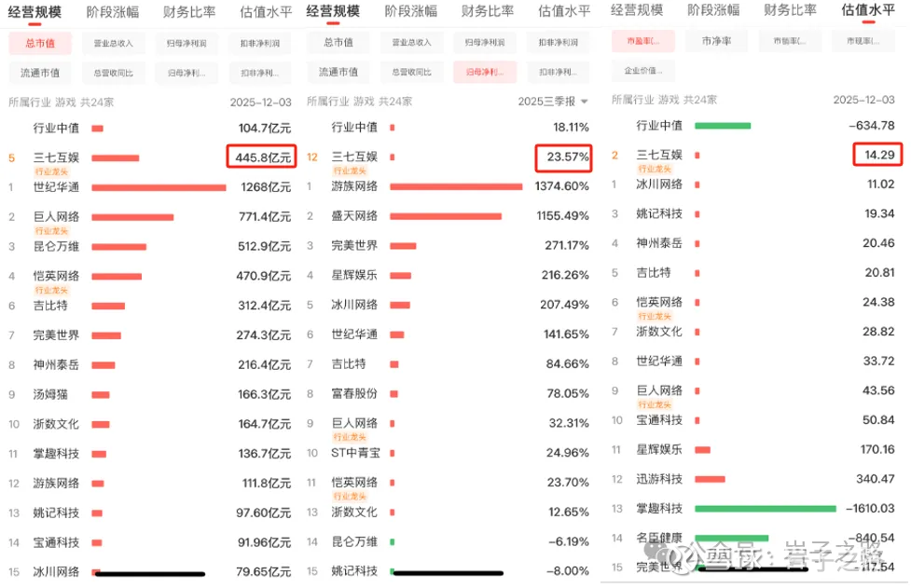This screenshot has width=911, height=588.
Task: Pick 扣非净利润 chip in the 2025三季报 panel
Action: 558,42
